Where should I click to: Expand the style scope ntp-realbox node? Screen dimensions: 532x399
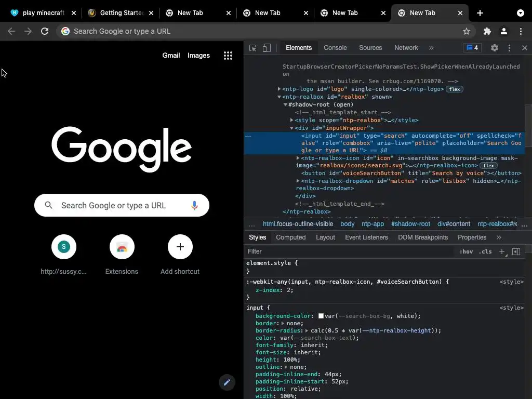click(292, 120)
